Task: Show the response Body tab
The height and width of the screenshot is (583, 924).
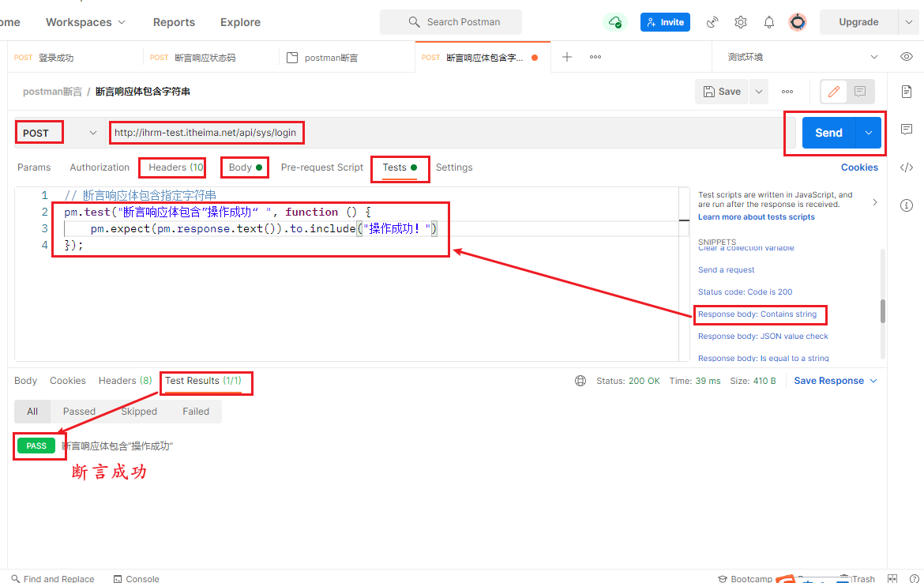Action: 25,381
